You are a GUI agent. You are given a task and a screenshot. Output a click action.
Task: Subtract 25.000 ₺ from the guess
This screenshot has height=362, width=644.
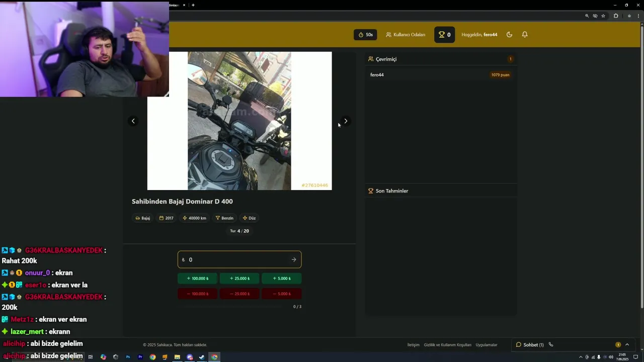pos(239,294)
